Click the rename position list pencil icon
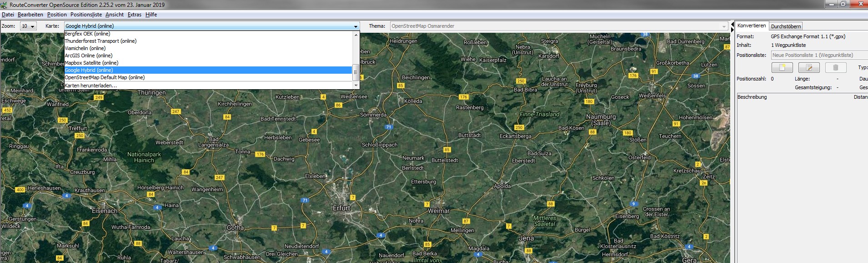868x263 pixels. [809, 68]
